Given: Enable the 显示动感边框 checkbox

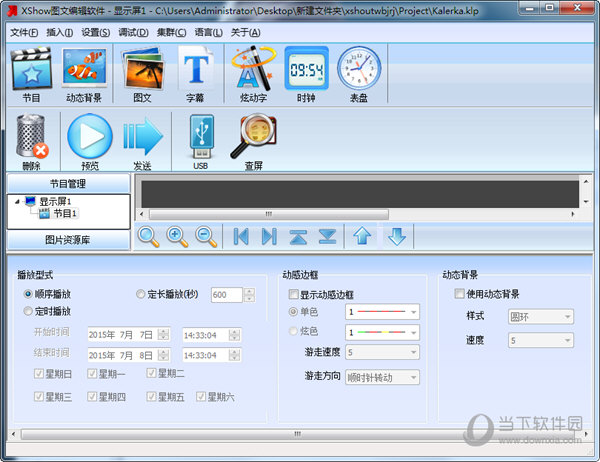Looking at the screenshot, I should [x=294, y=295].
